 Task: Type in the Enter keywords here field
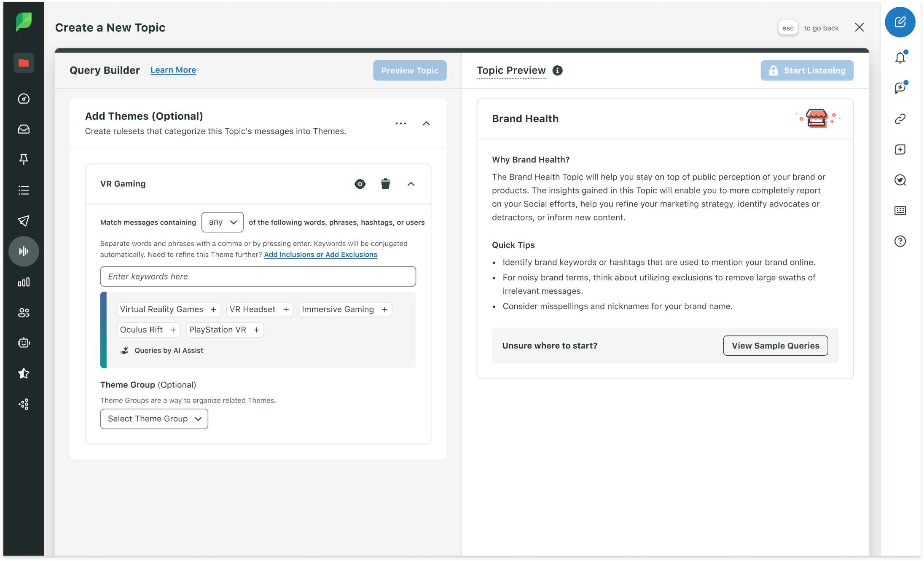(258, 276)
